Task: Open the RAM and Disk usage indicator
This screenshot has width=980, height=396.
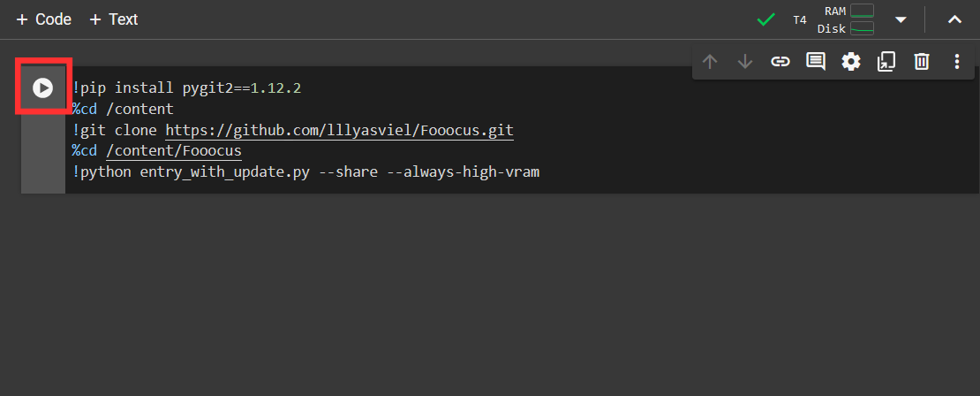Action: click(846, 19)
